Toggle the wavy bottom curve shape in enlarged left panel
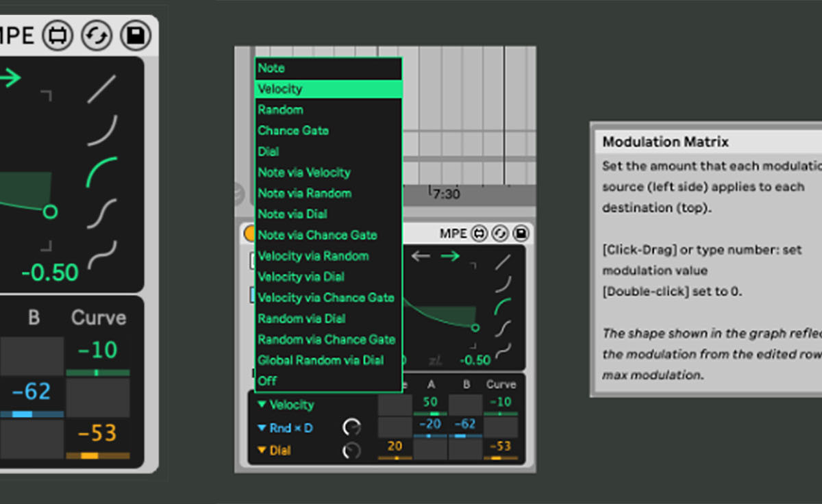This screenshot has width=822, height=504. [x=101, y=255]
